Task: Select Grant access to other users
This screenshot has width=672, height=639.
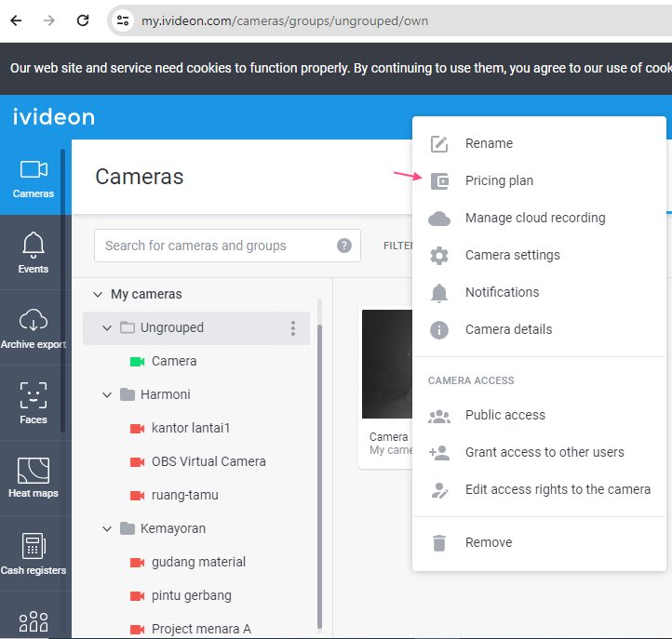Action: click(x=539, y=453)
